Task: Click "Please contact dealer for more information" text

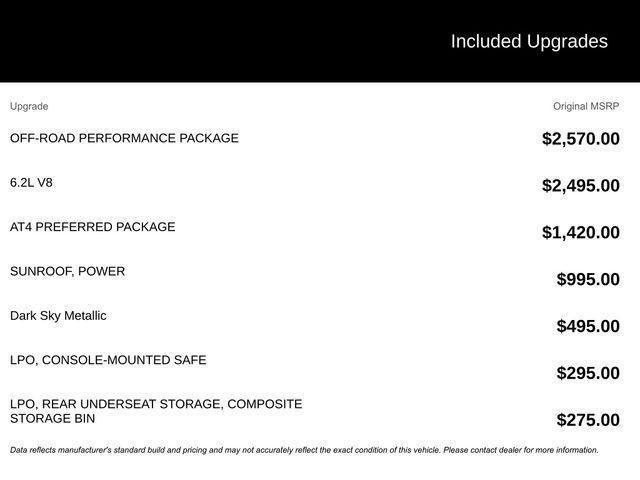Action: (x=520, y=450)
